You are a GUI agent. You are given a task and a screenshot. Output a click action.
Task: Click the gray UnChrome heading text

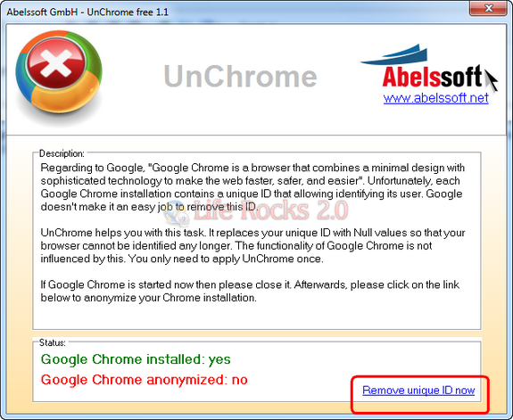(240, 76)
